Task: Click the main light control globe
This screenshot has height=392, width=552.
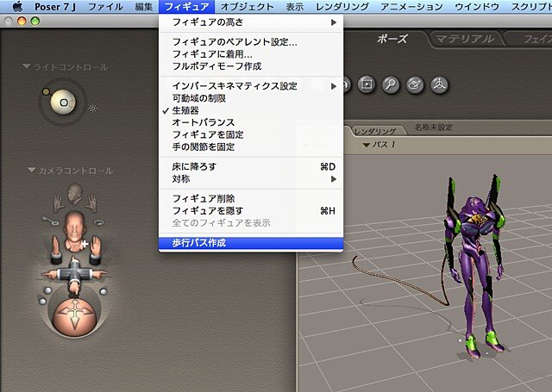Action: tap(63, 103)
